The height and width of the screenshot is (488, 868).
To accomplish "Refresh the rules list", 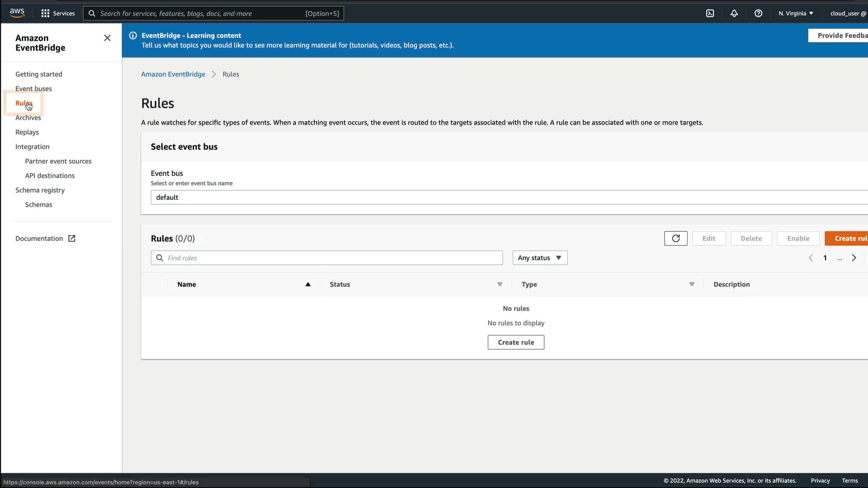I will (675, 238).
